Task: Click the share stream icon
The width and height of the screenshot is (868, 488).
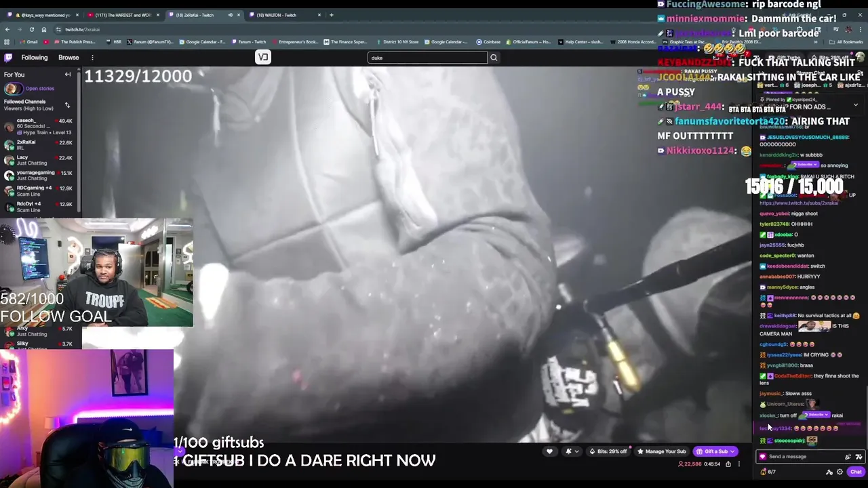Action: pos(728,464)
